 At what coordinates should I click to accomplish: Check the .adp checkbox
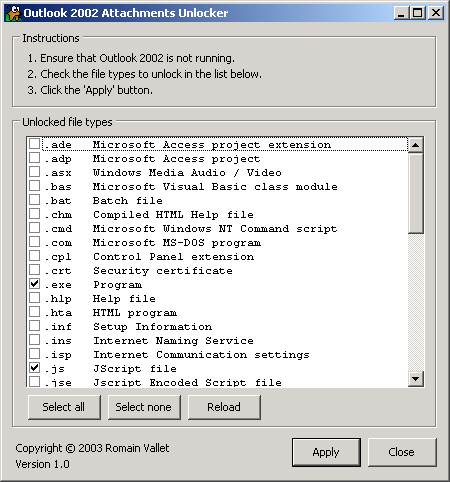coord(35,158)
